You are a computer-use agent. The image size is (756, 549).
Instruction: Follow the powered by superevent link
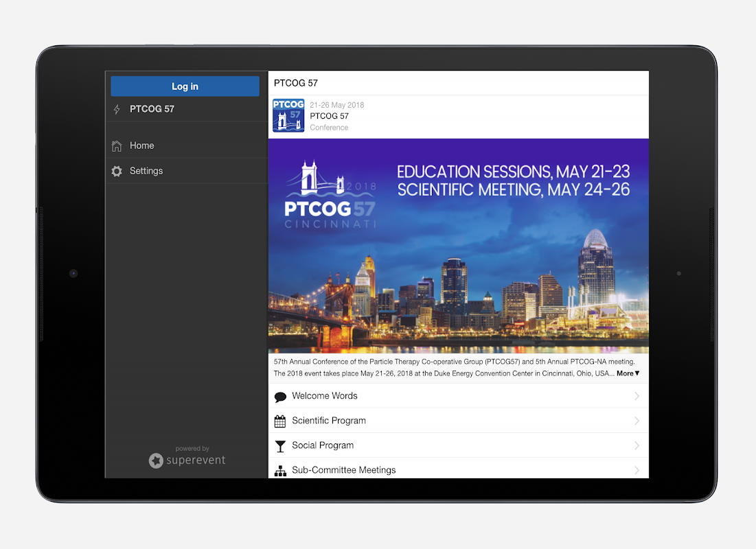(187, 456)
